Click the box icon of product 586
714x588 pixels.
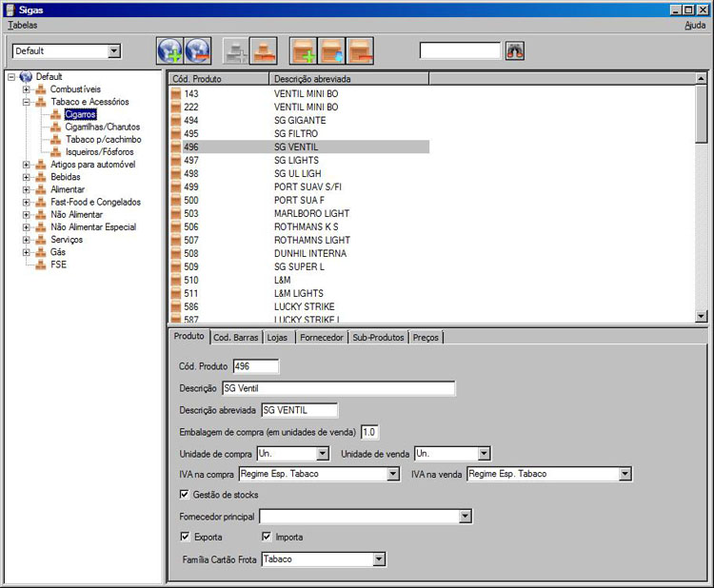point(176,306)
